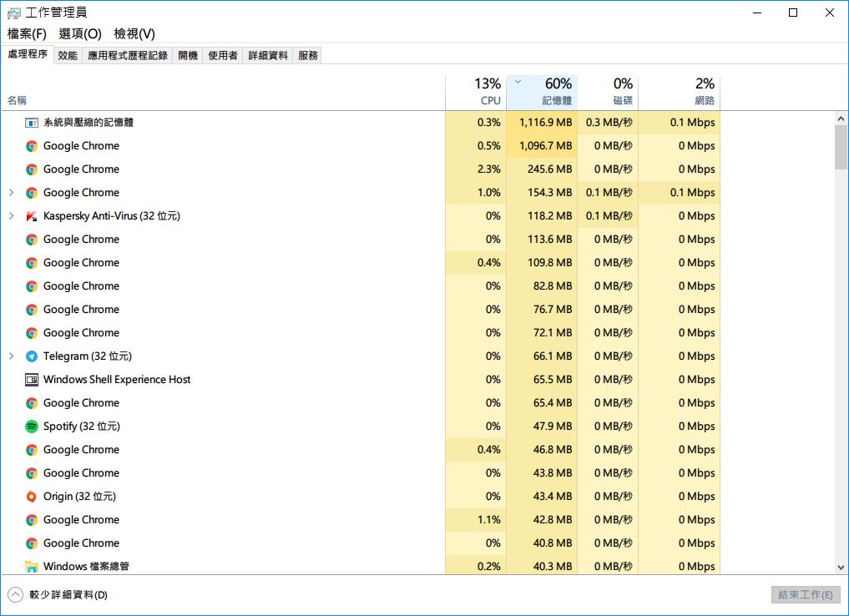Expand the Kaspersky Anti-Virus process group
Viewport: 849px width, 616px height.
pyautogui.click(x=12, y=216)
